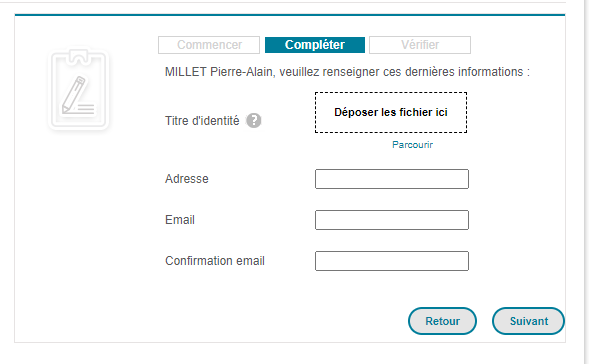Open the Parcourir file browse link
Viewport: 615px width, 364px height.
point(412,145)
